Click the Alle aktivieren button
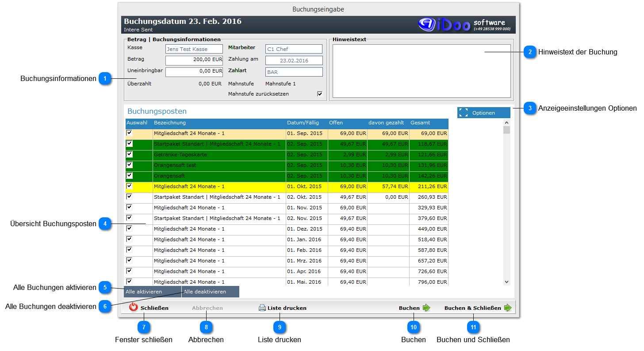Screen dimensions: 644x351 [x=153, y=292]
